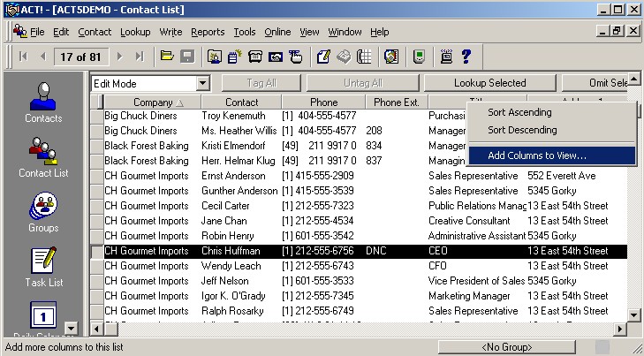The width and height of the screenshot is (644, 356).
Task: Click contact name Ms. Heather Willis
Action: pyautogui.click(x=239, y=131)
